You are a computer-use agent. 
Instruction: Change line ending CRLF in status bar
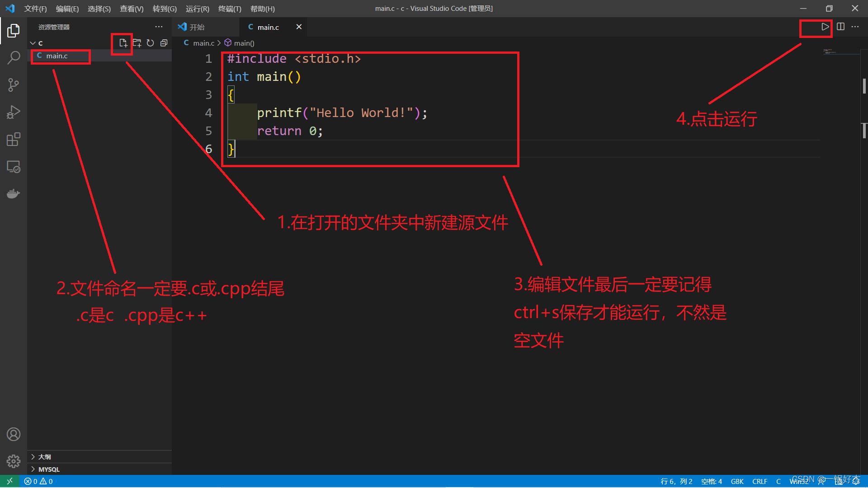(x=759, y=481)
